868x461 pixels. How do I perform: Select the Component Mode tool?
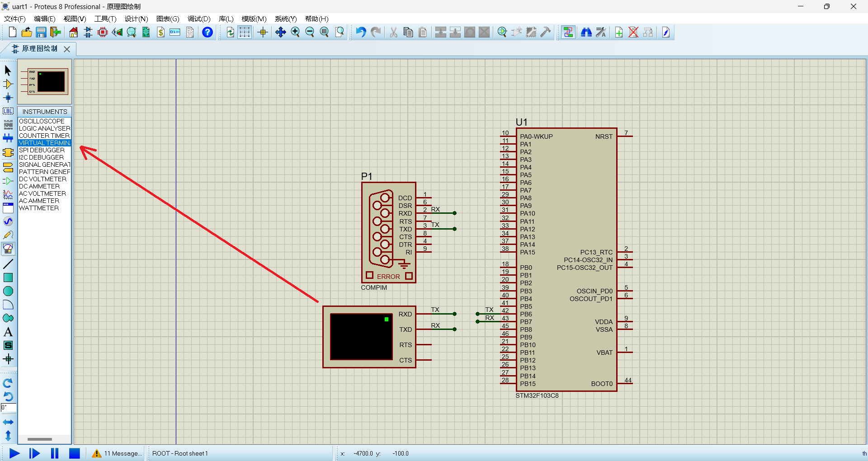8,84
